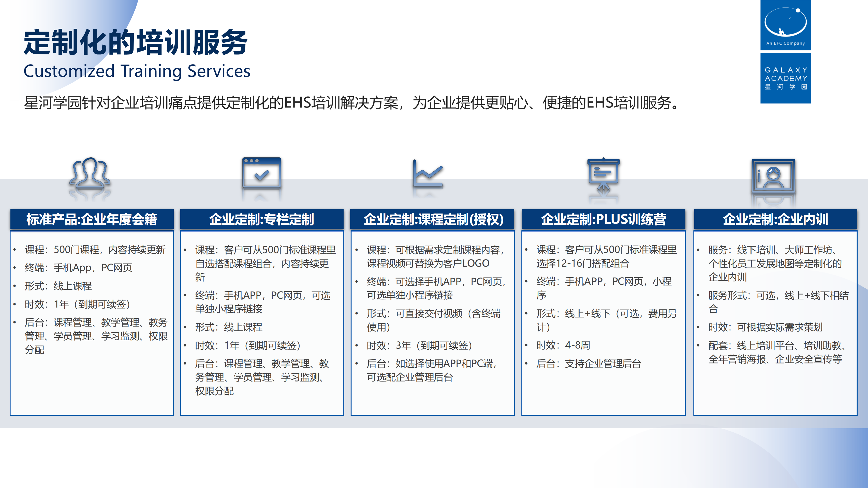The width and height of the screenshot is (868, 488).
Task: Click 后台：课程管理 bullet in 专栏定制 card
Action: (262, 377)
